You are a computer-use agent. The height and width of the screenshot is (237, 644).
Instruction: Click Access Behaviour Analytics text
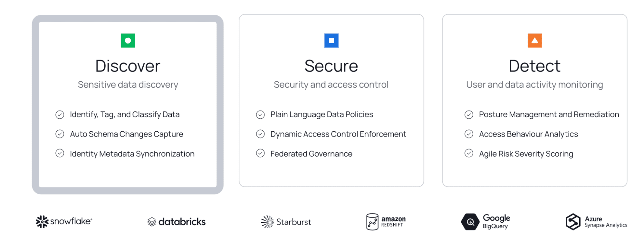(x=528, y=134)
